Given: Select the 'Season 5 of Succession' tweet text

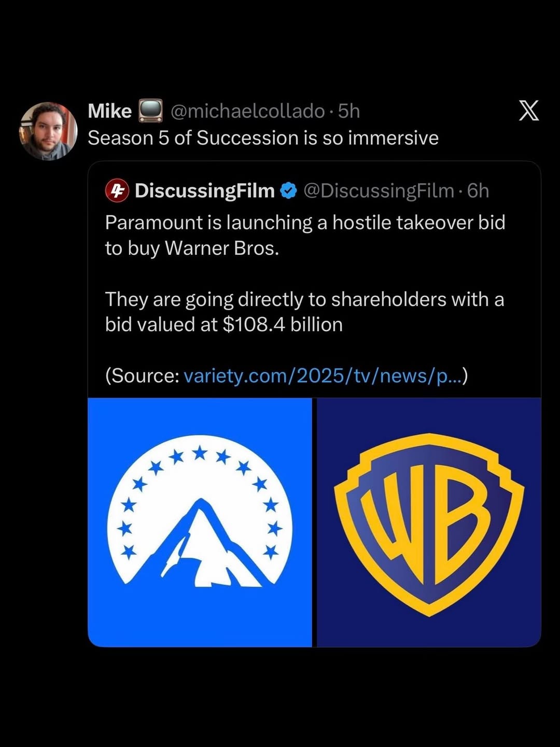Looking at the screenshot, I should [x=263, y=138].
